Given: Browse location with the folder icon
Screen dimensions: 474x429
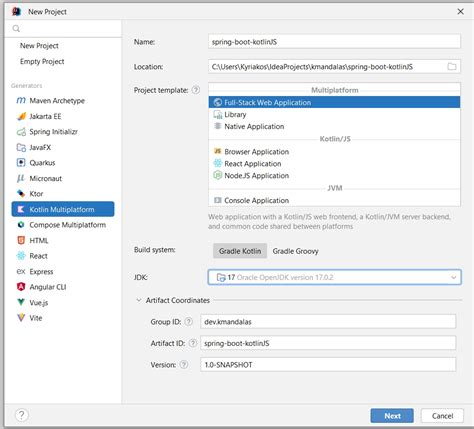Looking at the screenshot, I should click(x=452, y=67).
